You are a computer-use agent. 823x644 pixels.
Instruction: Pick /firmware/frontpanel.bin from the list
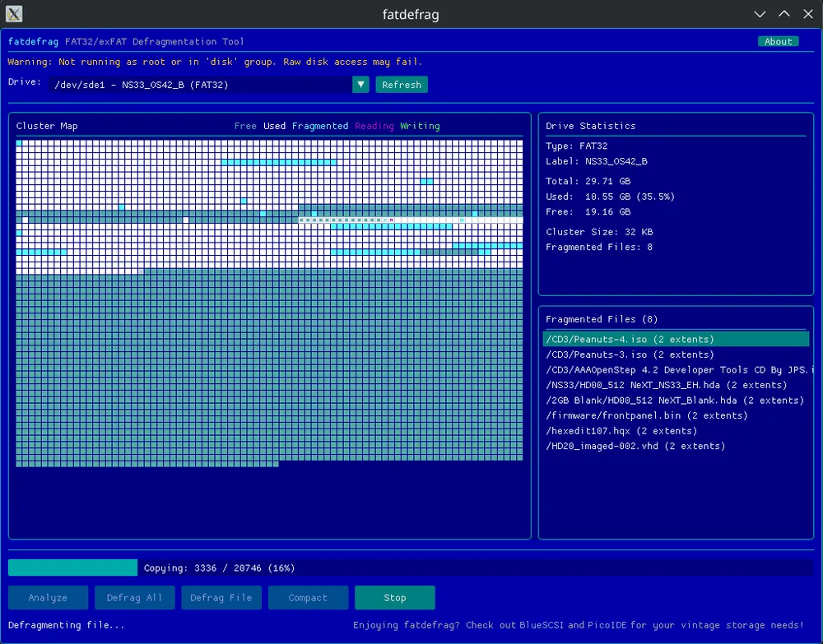(646, 415)
